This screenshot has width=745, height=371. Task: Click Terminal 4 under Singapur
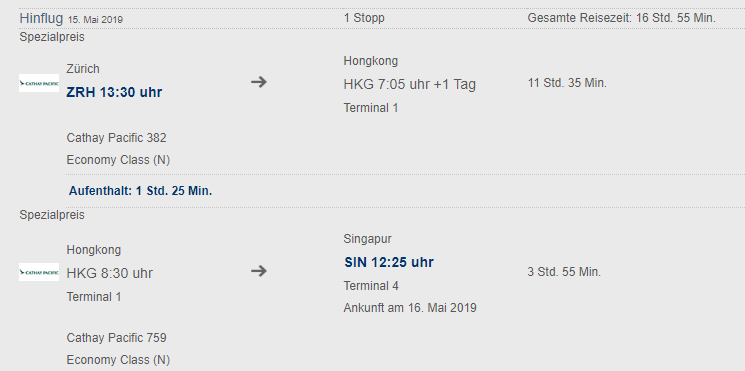[x=371, y=286]
